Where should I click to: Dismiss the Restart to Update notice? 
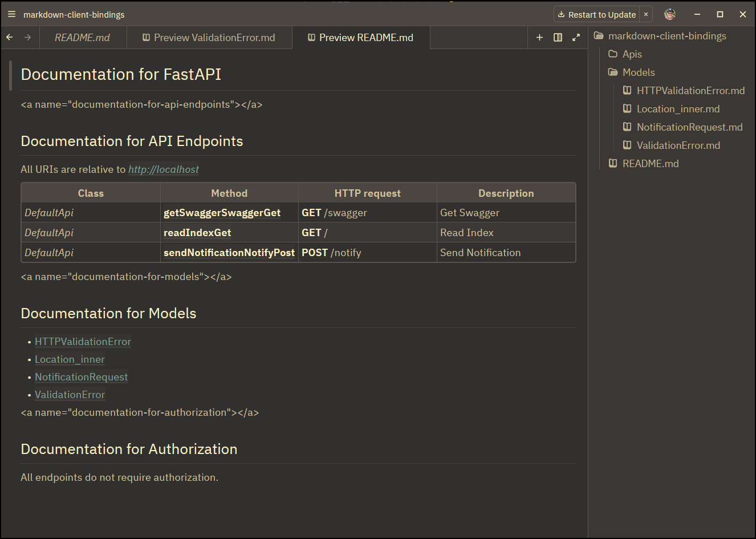coord(646,14)
